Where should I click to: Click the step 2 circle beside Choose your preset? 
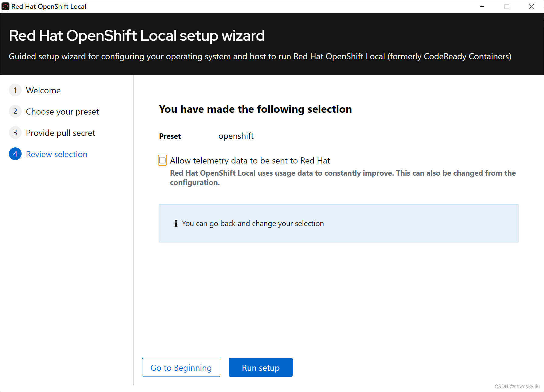pos(15,111)
